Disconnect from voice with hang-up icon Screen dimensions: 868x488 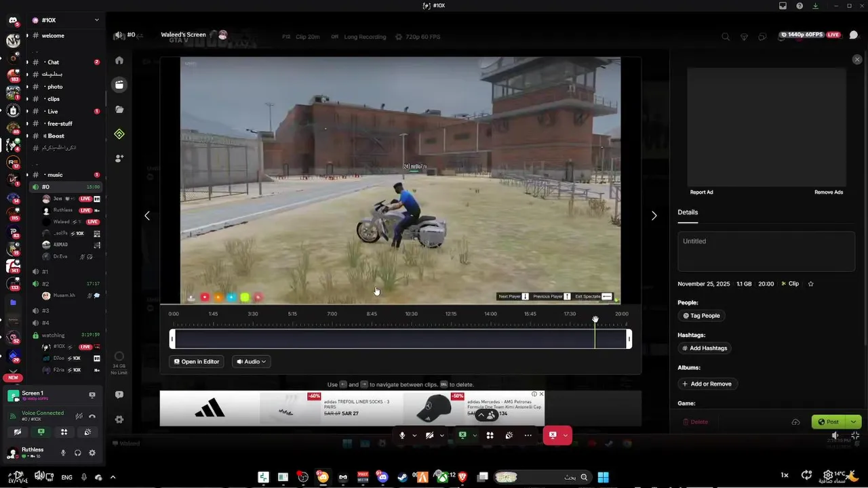92,416
